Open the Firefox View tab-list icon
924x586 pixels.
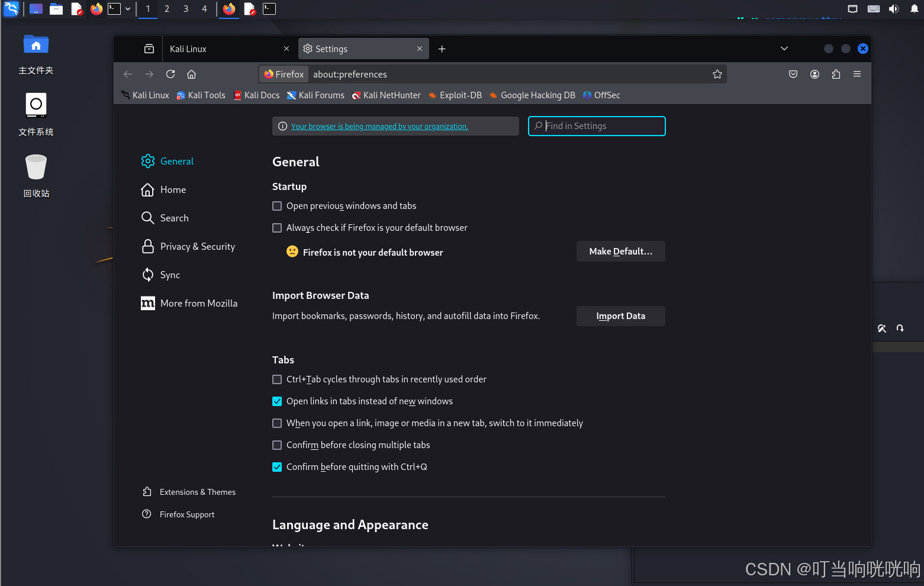pyautogui.click(x=149, y=49)
